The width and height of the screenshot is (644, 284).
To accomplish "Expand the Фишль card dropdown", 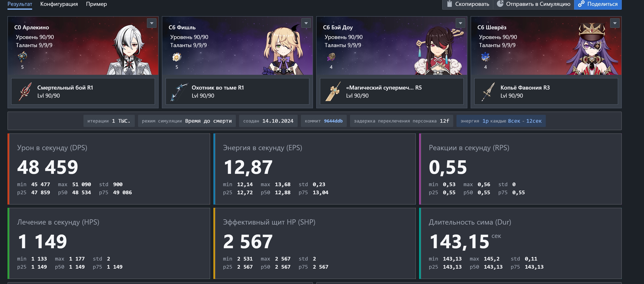I will coord(306,23).
